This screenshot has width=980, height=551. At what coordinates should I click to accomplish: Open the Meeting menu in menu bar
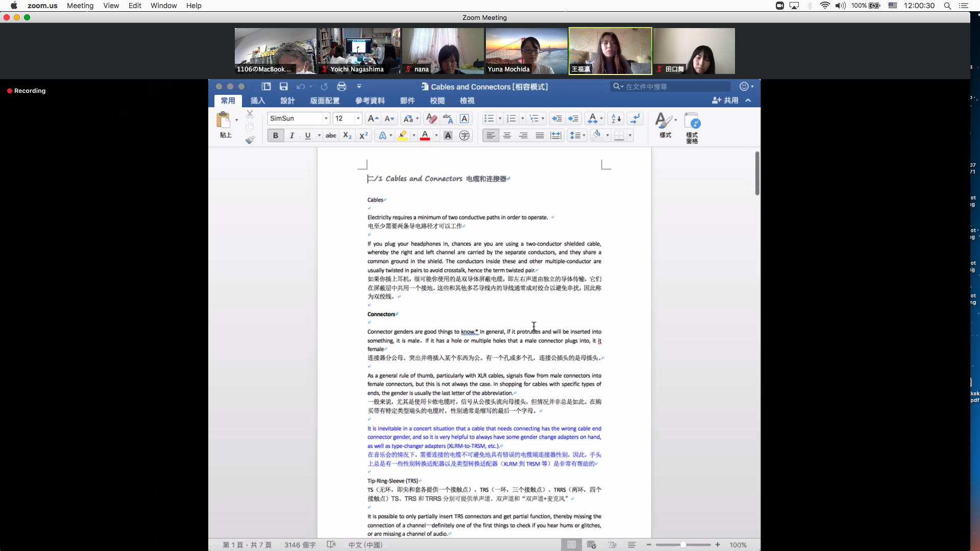(x=80, y=6)
